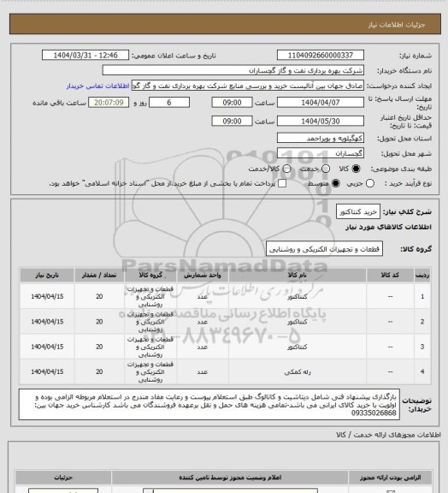Click the اعلام وضعیت مجوز توسط تامین کننده header
Screen dimensions: 448x493
(x=230, y=478)
